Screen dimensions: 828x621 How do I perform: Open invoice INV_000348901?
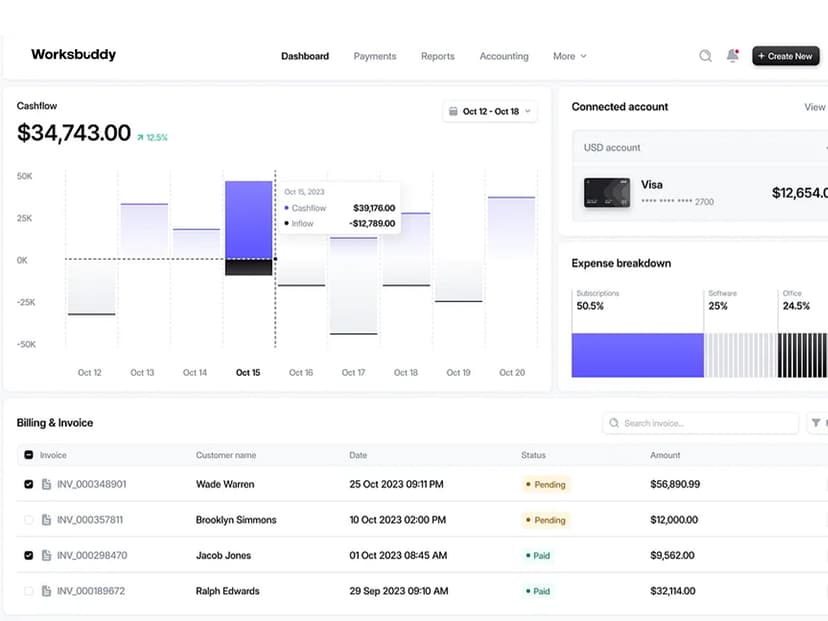coord(92,484)
